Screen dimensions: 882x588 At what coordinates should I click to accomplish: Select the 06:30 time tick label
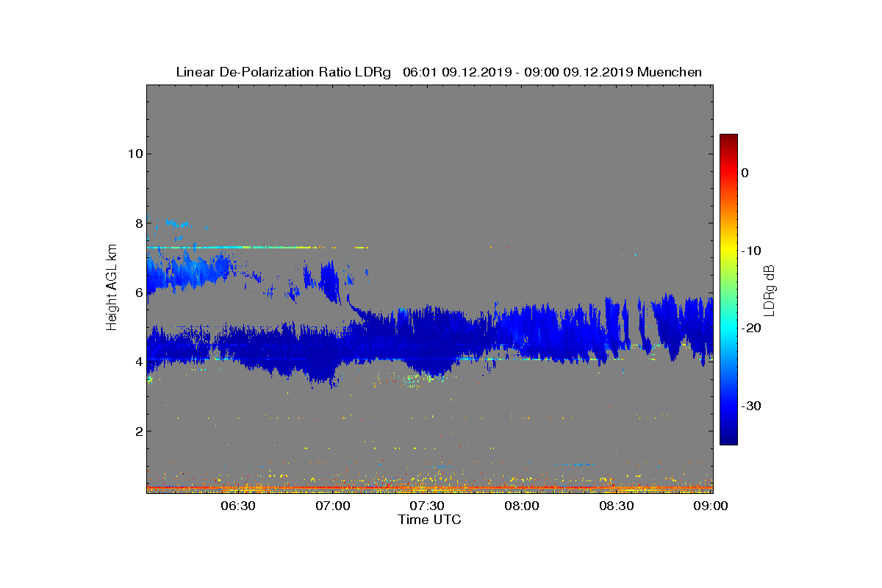(x=237, y=506)
